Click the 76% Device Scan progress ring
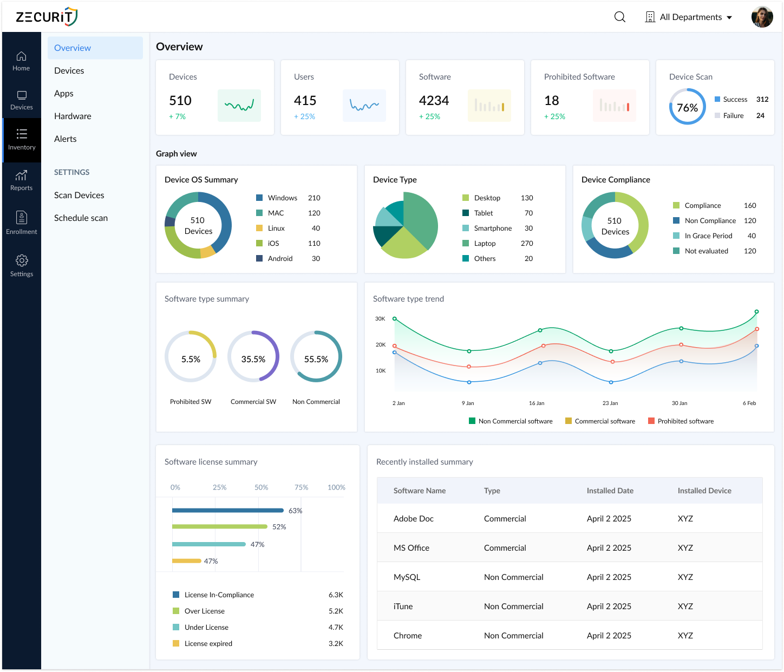Screen dimensions: 784x672 687,107
